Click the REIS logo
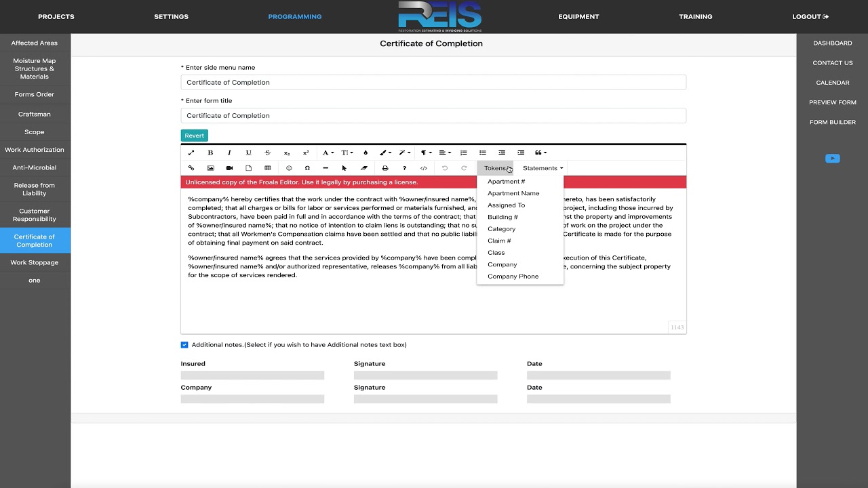The width and height of the screenshot is (868, 488). (440, 16)
